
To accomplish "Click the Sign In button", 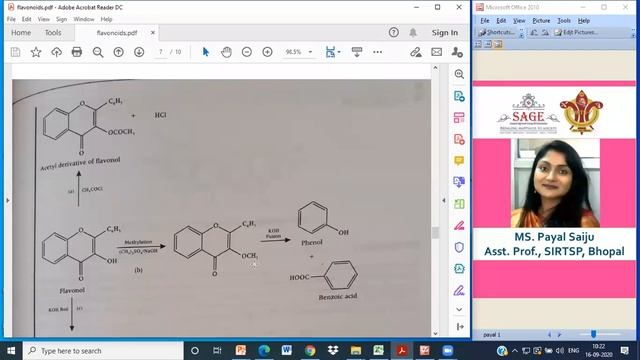I will [x=445, y=33].
